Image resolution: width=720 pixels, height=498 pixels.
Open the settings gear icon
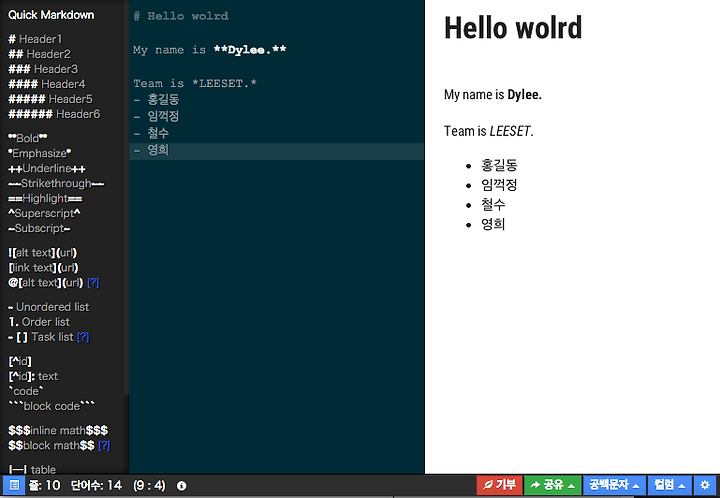(x=706, y=485)
